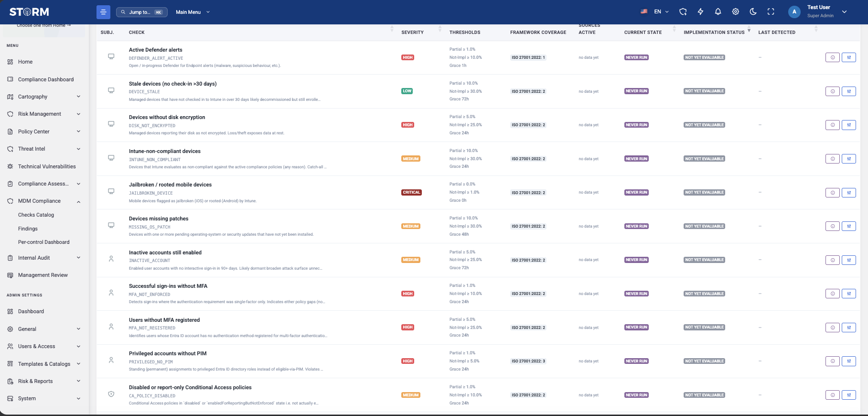Click the Jailbroken / rooted devices check title
This screenshot has height=416, width=868.
(170, 185)
